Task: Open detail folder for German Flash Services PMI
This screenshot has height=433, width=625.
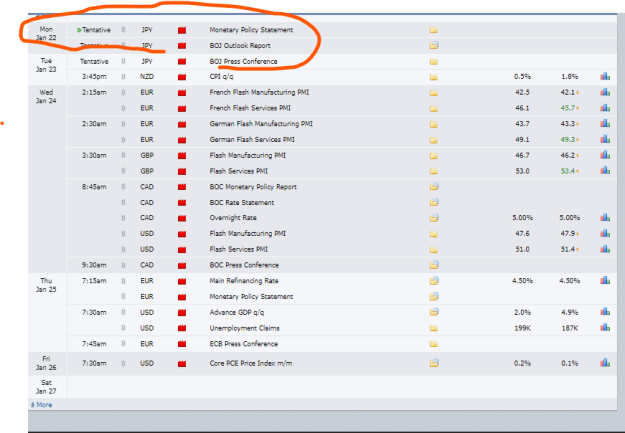Action: click(x=434, y=140)
